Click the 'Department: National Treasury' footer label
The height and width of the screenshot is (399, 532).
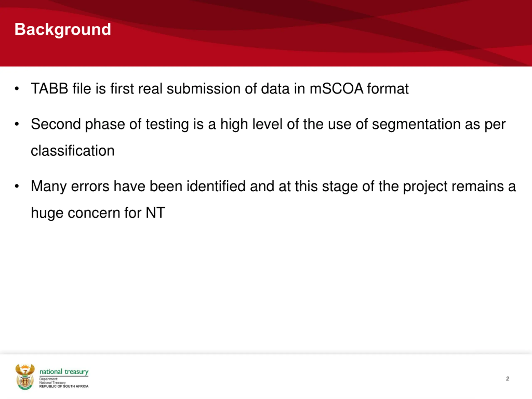pyautogui.click(x=52, y=381)
